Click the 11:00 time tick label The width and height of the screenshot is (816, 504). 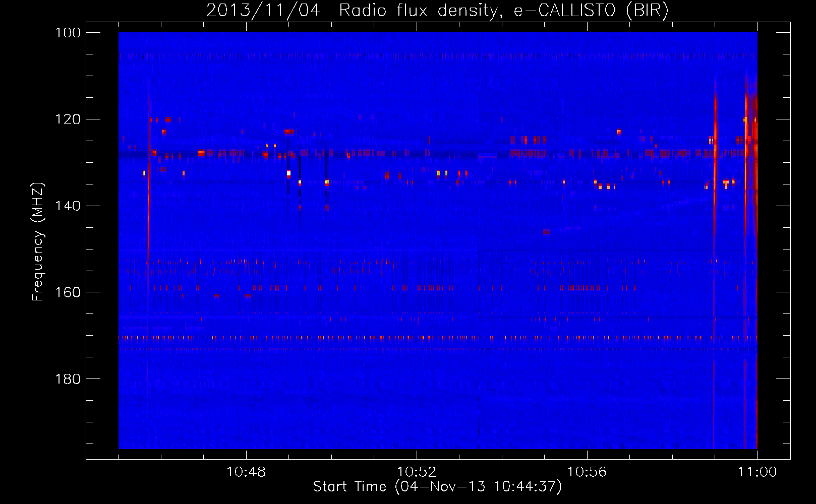point(757,472)
